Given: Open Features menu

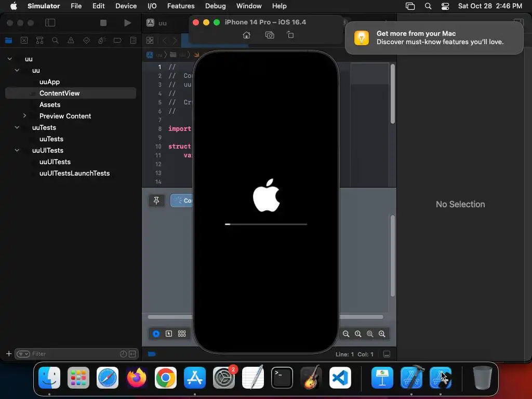Looking at the screenshot, I should pyautogui.click(x=181, y=6).
